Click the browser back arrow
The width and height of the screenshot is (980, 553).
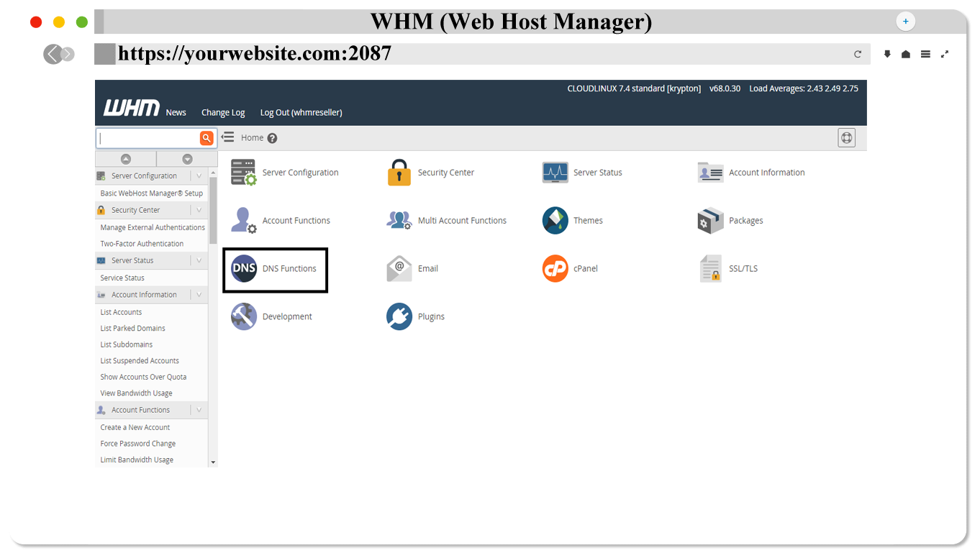pyautogui.click(x=52, y=54)
